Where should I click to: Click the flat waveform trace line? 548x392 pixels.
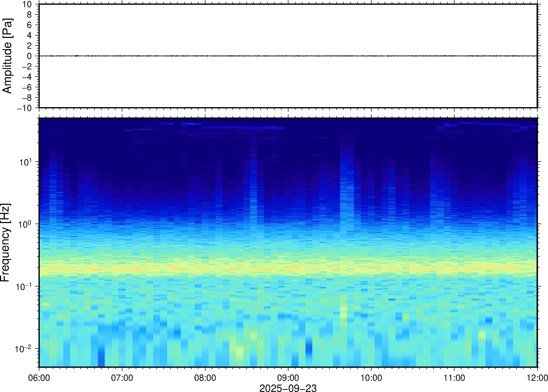(288, 56)
